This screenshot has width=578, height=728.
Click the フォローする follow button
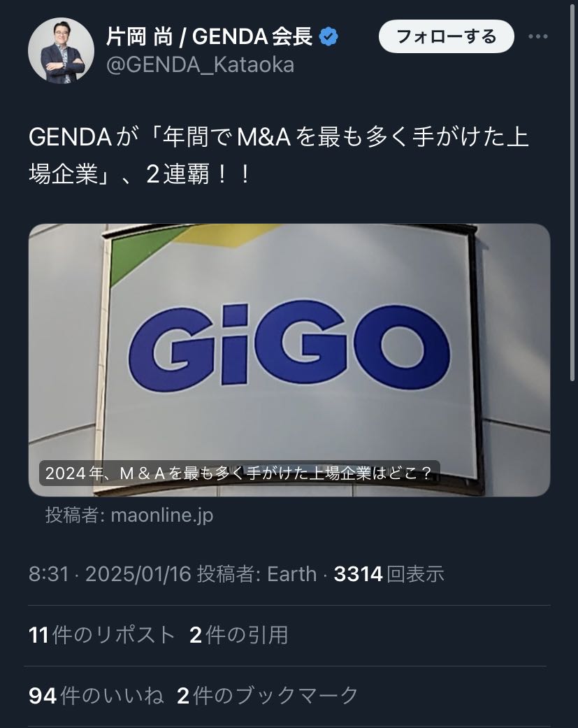coord(447,36)
